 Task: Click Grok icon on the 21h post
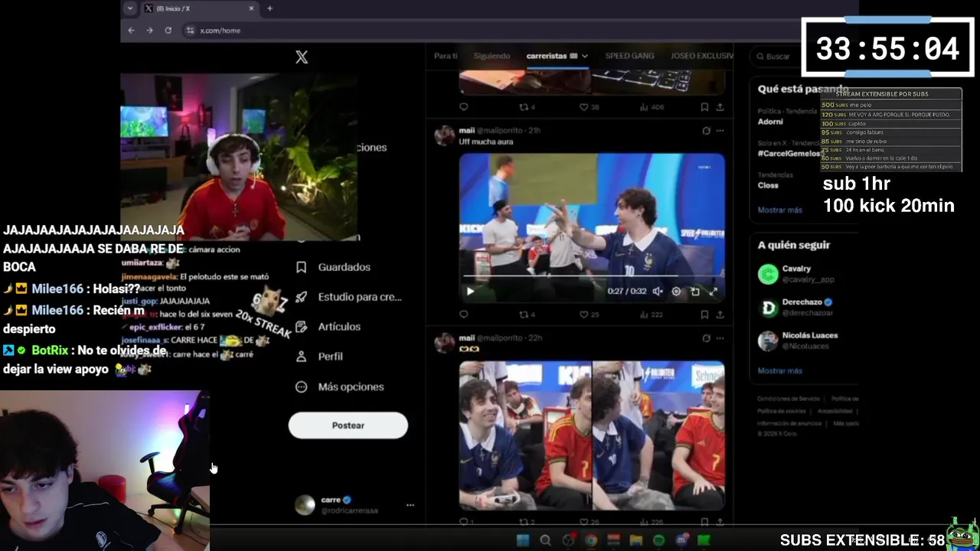click(x=706, y=131)
